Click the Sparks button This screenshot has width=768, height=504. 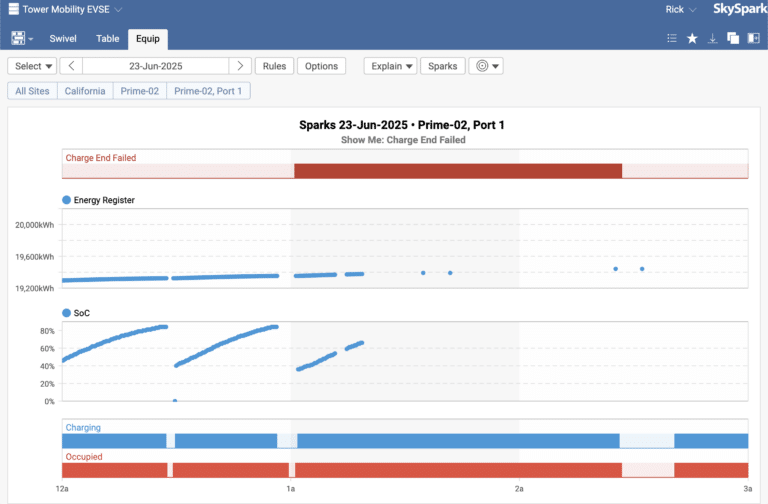click(442, 66)
